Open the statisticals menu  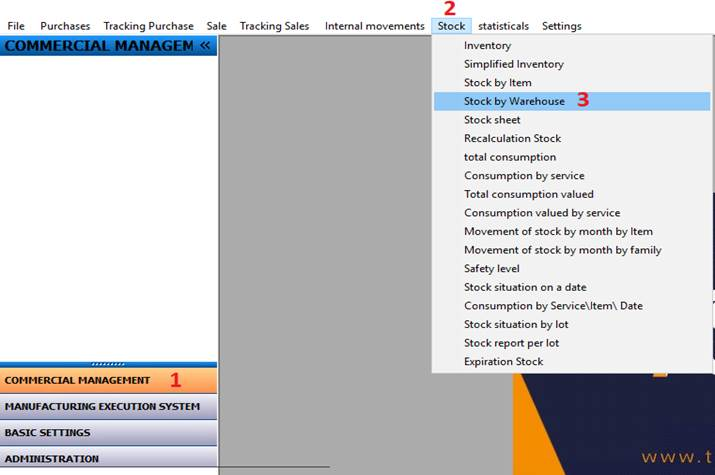[503, 26]
